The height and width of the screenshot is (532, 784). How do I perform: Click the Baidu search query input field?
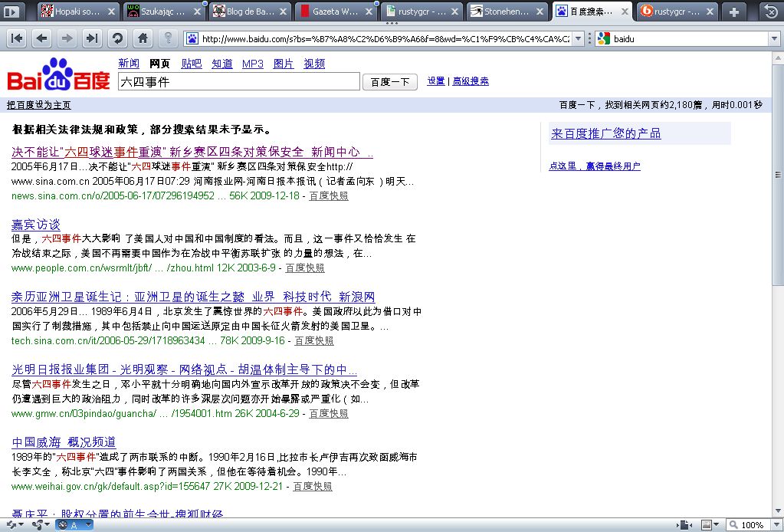238,82
